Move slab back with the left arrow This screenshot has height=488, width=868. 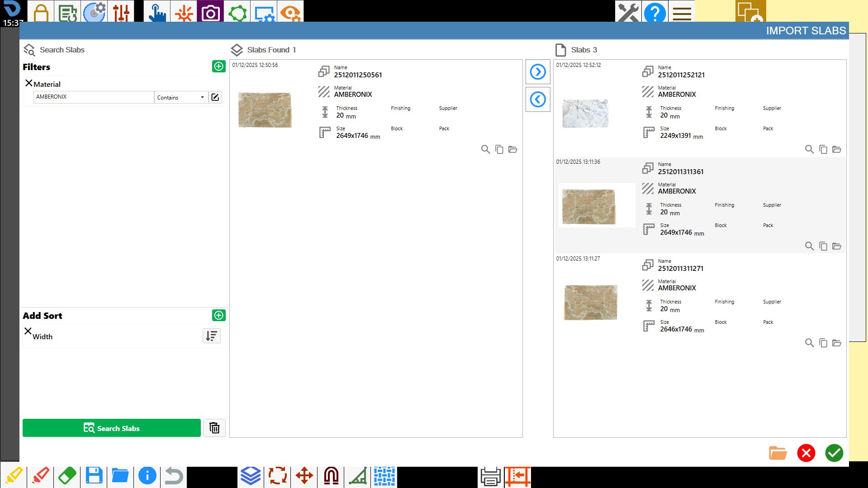pyautogui.click(x=538, y=99)
